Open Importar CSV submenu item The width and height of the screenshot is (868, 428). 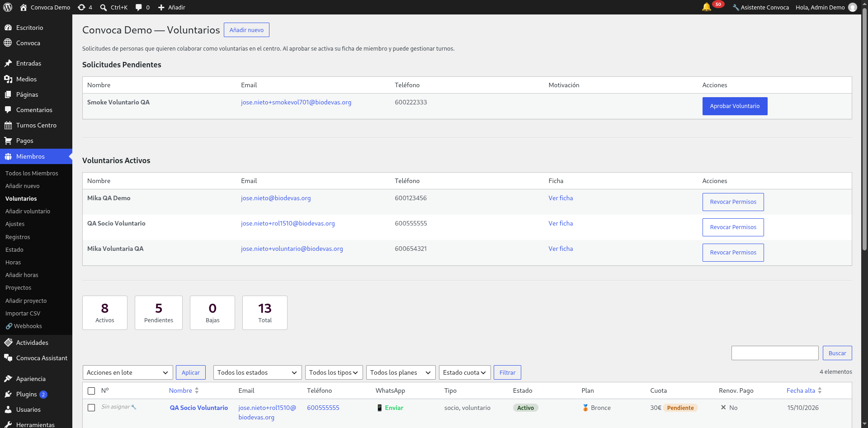[x=23, y=313]
